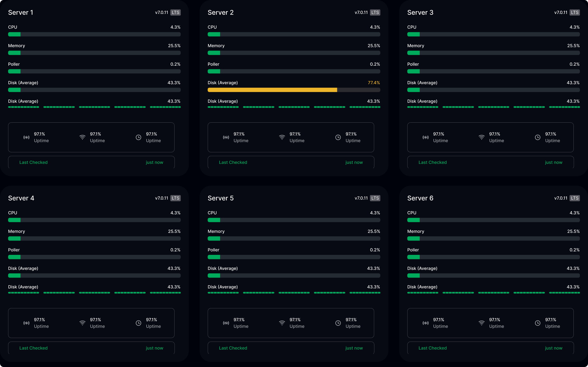Click Server 6's Memory usage bar

tap(494, 239)
